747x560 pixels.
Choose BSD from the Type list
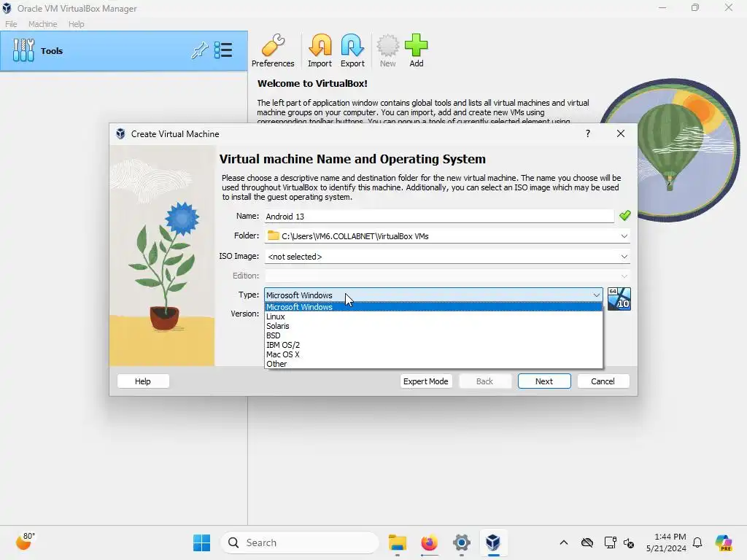pos(433,335)
